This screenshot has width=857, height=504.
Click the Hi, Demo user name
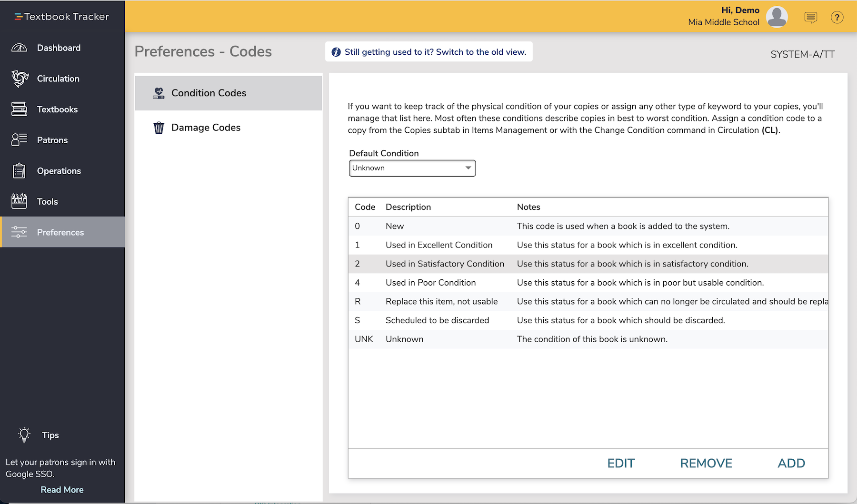(x=740, y=10)
